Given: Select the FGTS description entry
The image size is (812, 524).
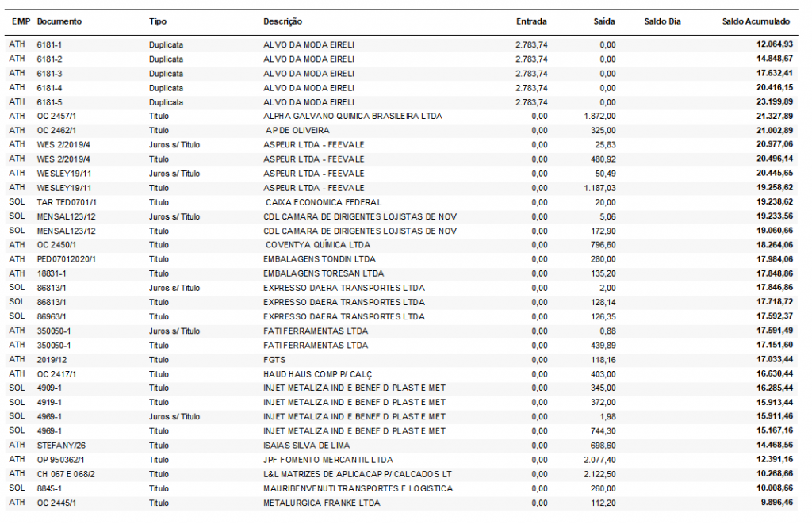Looking at the screenshot, I should 274,359.
